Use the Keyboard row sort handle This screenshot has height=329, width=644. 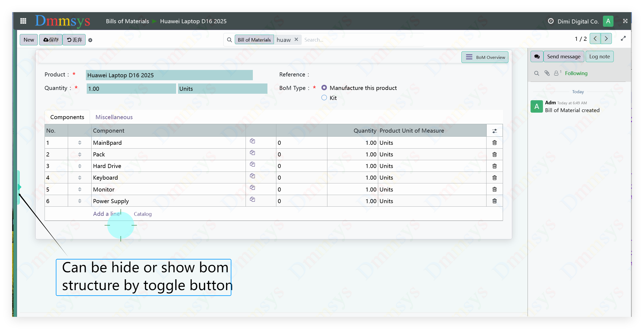pyautogui.click(x=79, y=177)
